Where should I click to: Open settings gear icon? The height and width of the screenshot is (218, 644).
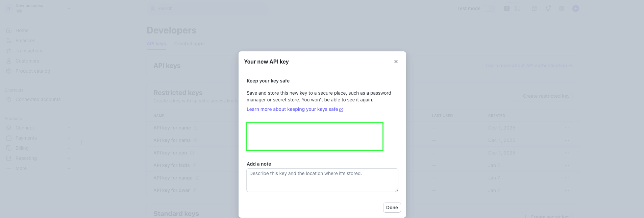[562, 8]
